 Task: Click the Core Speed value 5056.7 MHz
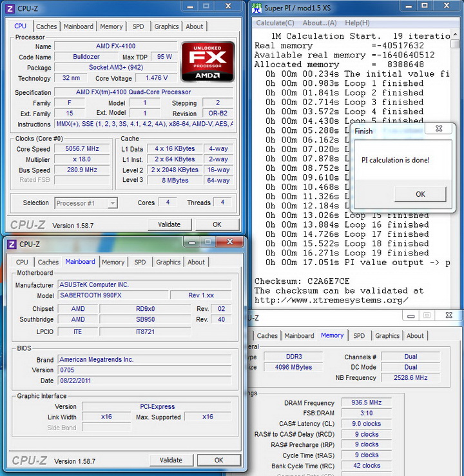click(82, 149)
